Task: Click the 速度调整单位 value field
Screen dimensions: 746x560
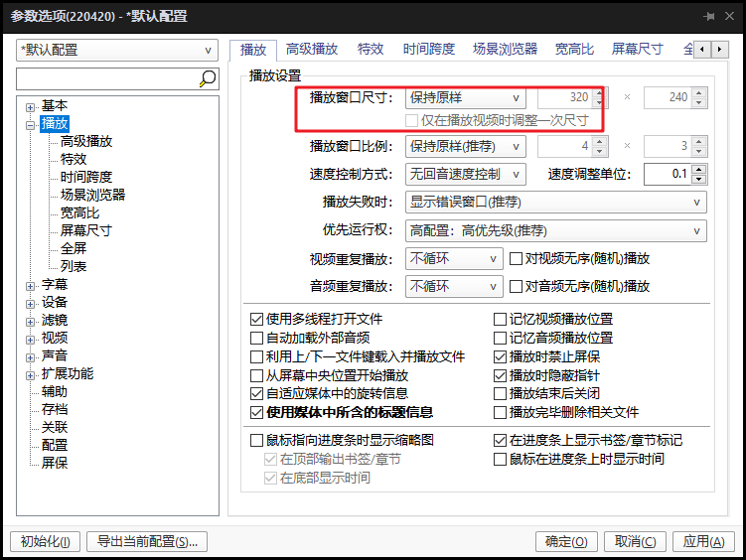Action: pyautogui.click(x=669, y=175)
